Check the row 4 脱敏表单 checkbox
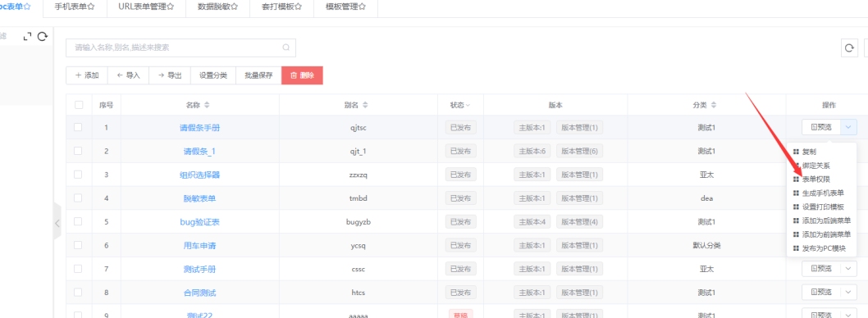The image size is (868, 318). point(78,198)
